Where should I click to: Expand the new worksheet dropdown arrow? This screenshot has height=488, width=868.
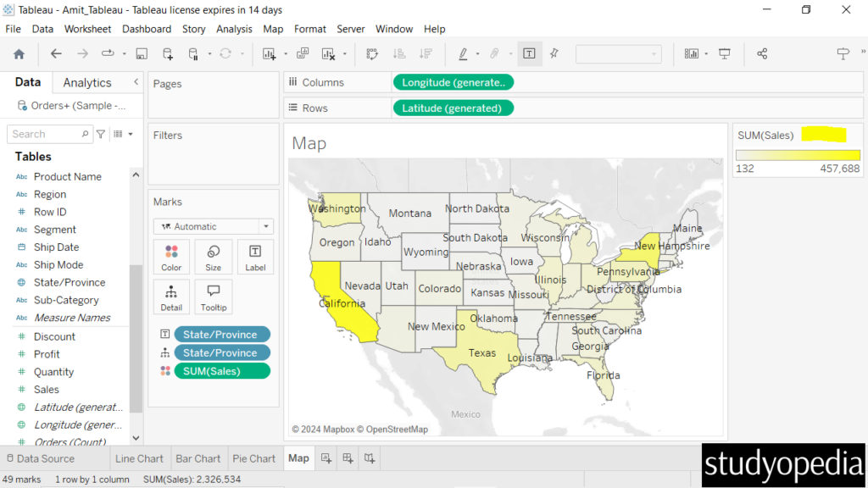[x=286, y=54]
